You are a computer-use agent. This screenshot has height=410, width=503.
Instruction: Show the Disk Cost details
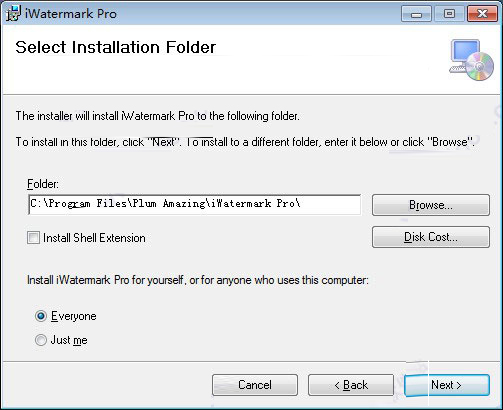point(431,237)
